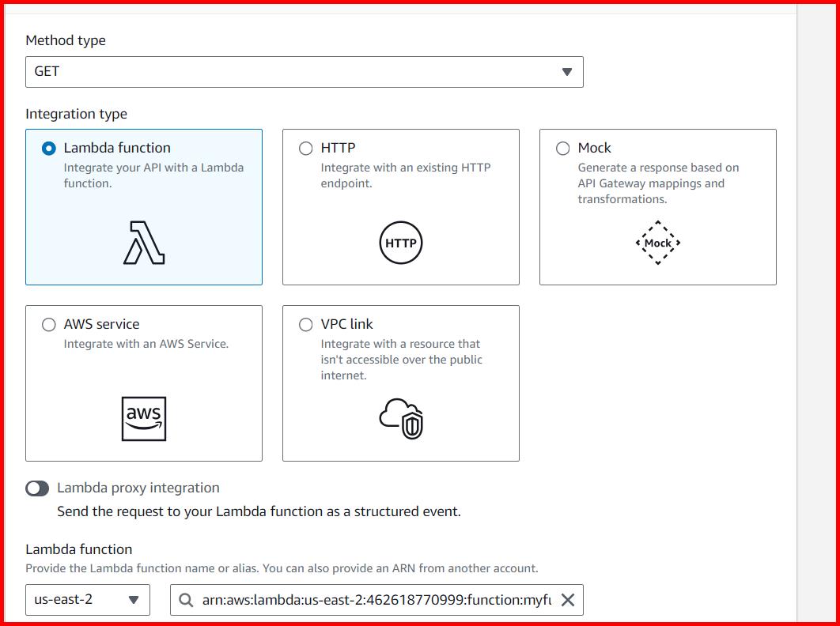The height and width of the screenshot is (626, 840).
Task: Click the AWS service integration card
Action: pyautogui.click(x=144, y=383)
